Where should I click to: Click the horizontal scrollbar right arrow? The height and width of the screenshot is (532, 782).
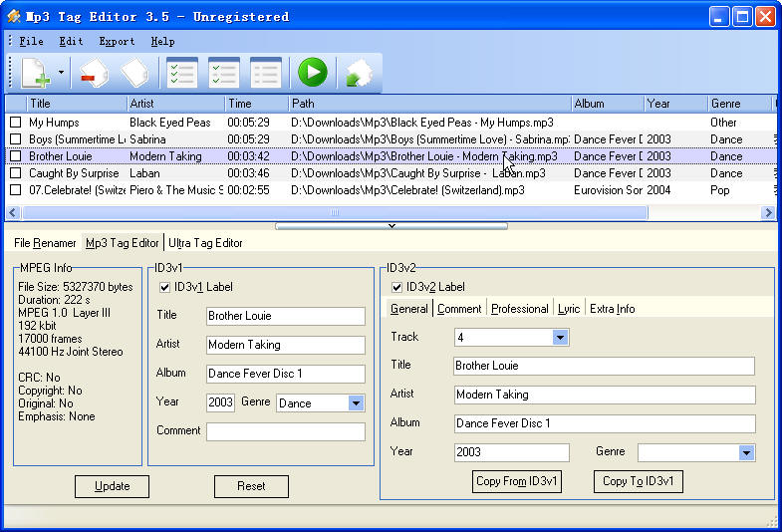[x=768, y=213]
